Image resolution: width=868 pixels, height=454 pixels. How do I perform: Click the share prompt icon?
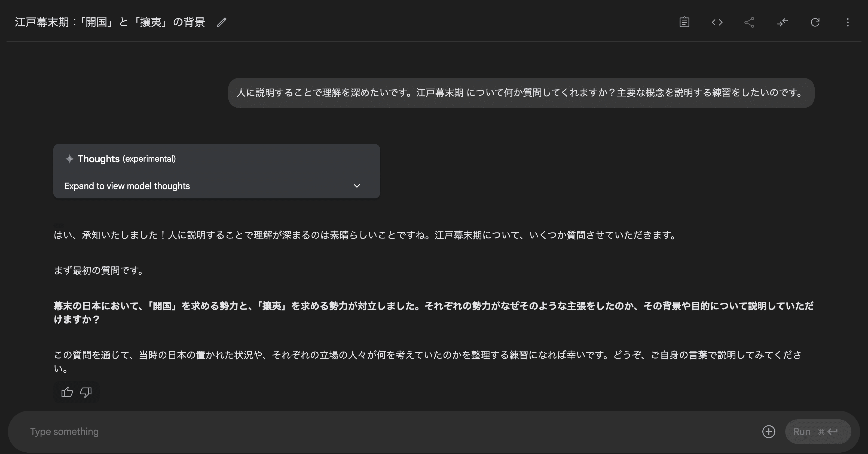click(749, 22)
